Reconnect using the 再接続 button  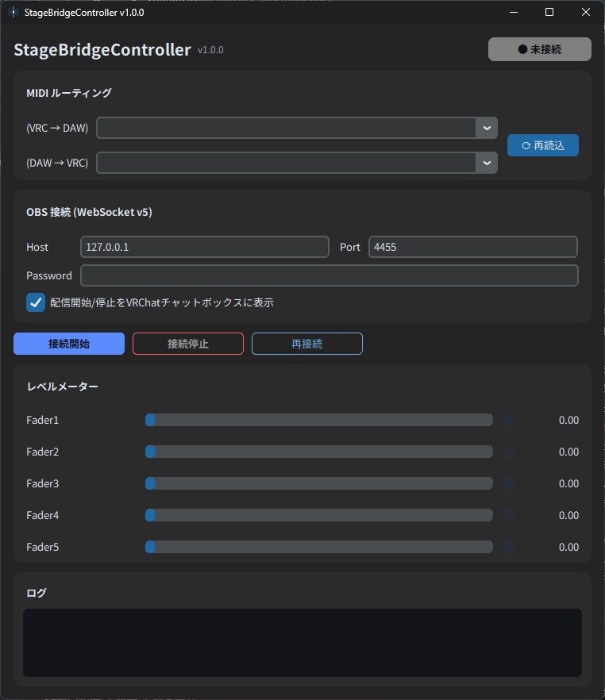tap(307, 344)
